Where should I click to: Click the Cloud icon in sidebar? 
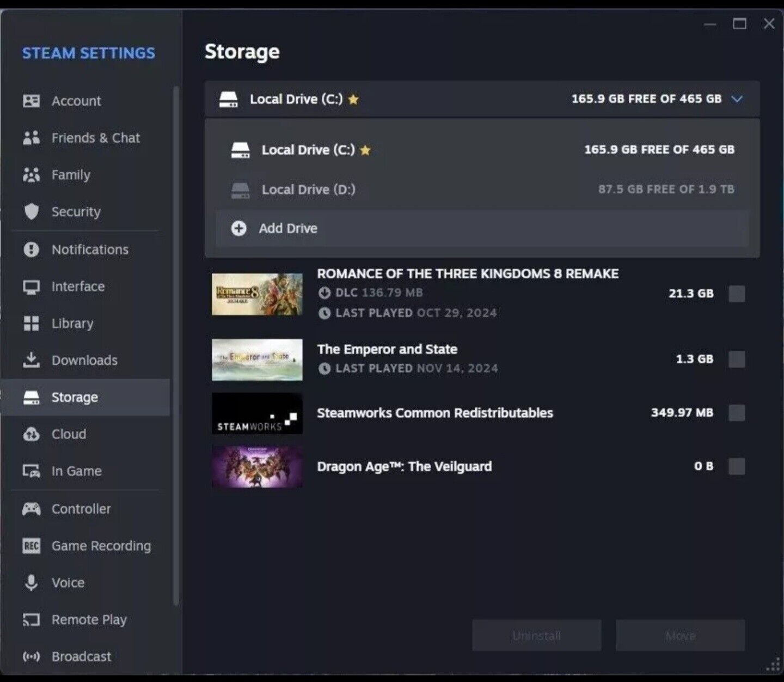click(31, 434)
